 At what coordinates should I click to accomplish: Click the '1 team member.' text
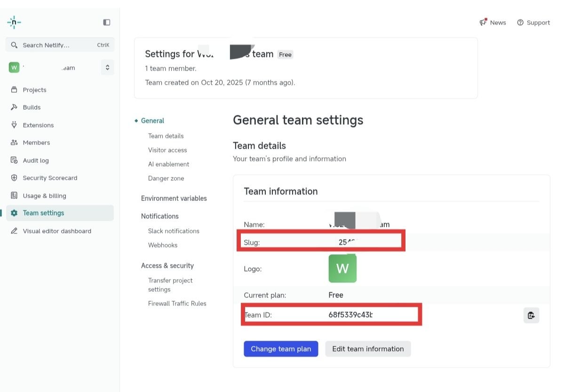coord(170,68)
